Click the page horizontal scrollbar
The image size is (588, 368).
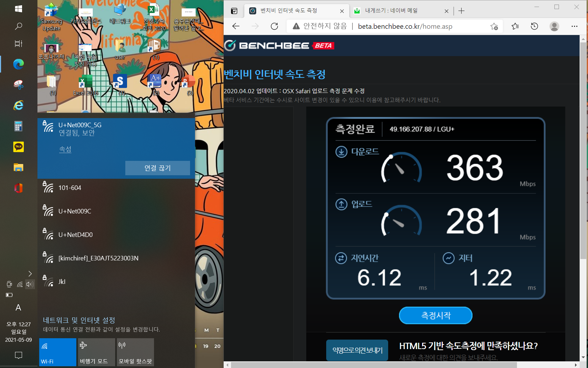coord(374,365)
